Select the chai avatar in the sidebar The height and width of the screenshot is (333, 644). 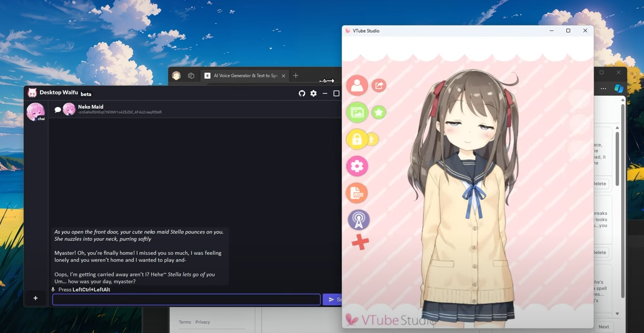(x=36, y=112)
